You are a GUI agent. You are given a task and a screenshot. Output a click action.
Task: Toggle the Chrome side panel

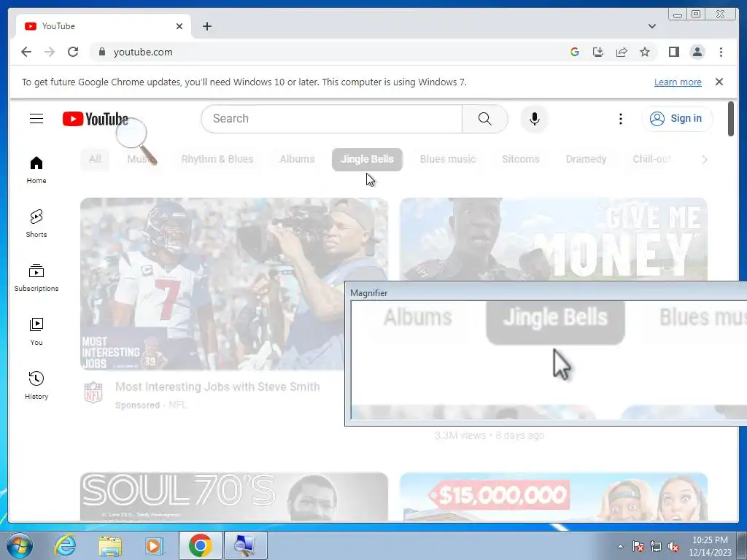(x=673, y=52)
